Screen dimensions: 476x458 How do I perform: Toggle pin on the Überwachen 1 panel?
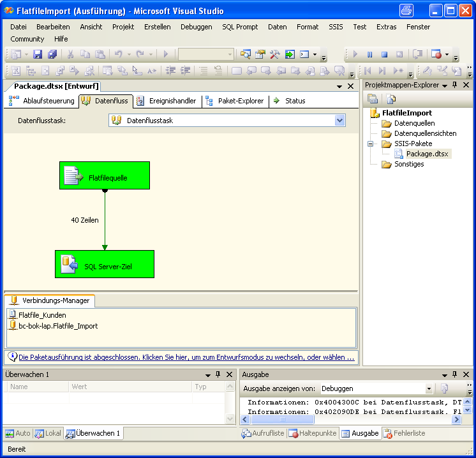point(218,374)
